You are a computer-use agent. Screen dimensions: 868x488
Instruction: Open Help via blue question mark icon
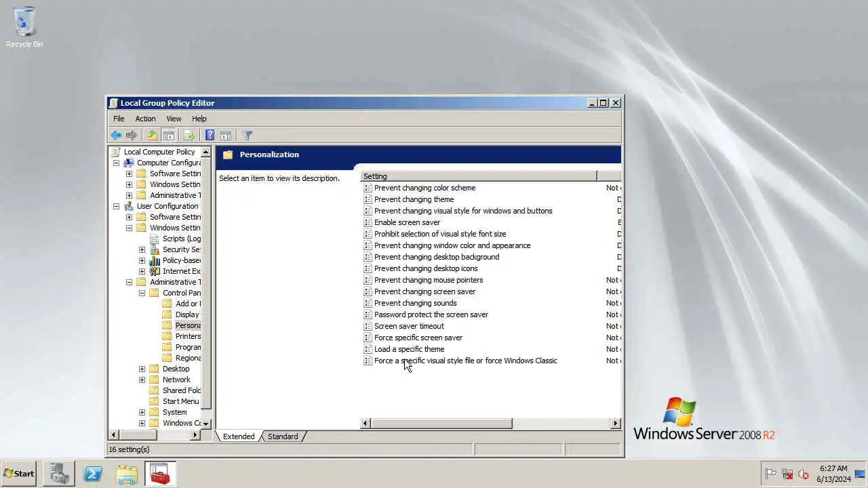pos(210,136)
